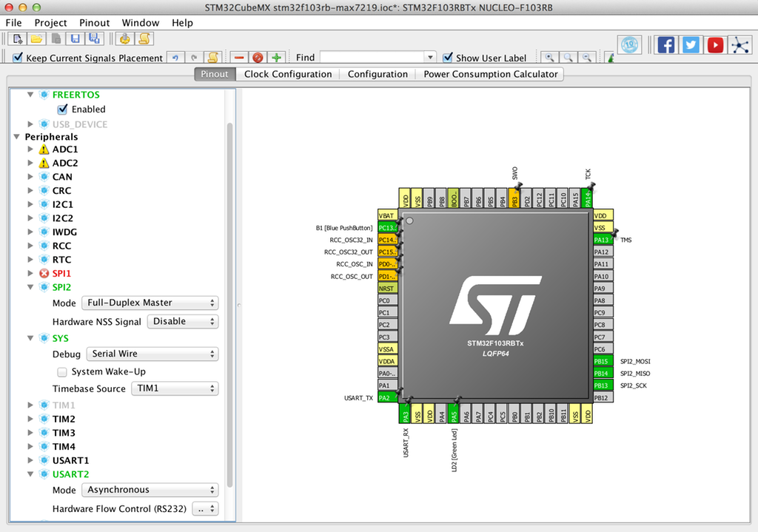Click the red minus icon in the toolbar
758x532 pixels.
(x=239, y=57)
